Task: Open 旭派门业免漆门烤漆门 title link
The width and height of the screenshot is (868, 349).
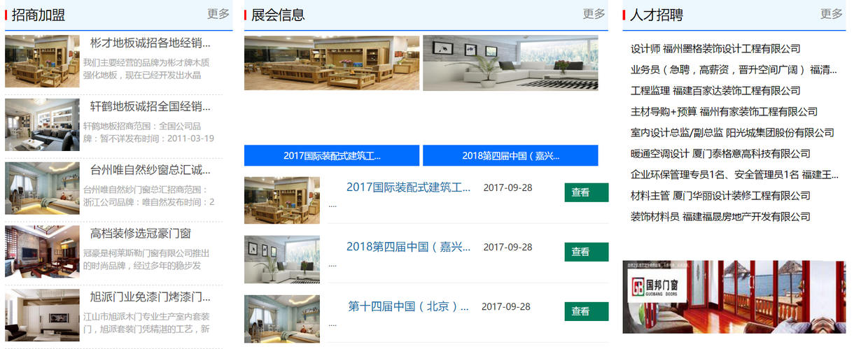Action: click(x=150, y=297)
